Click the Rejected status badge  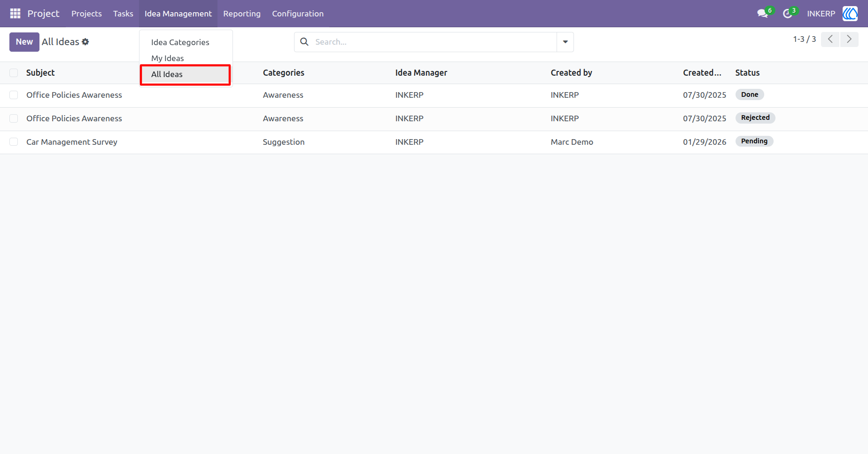755,117
